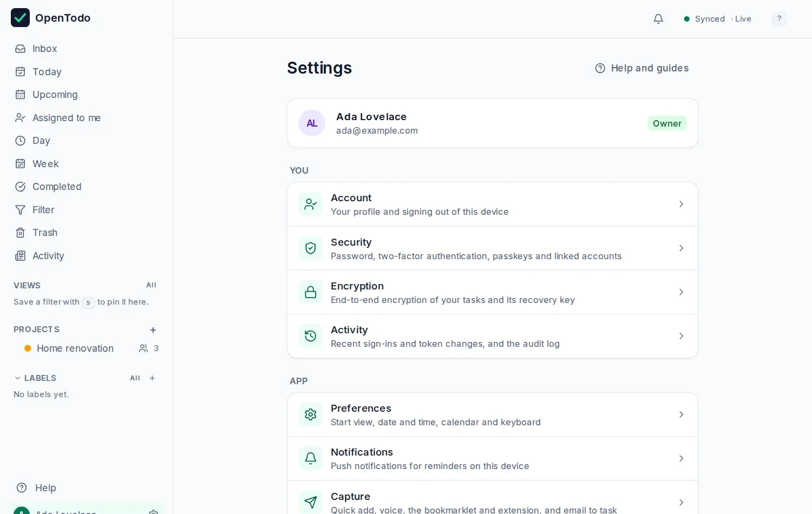Image resolution: width=812 pixels, height=514 pixels.
Task: Click the Security shield icon
Action: (311, 248)
